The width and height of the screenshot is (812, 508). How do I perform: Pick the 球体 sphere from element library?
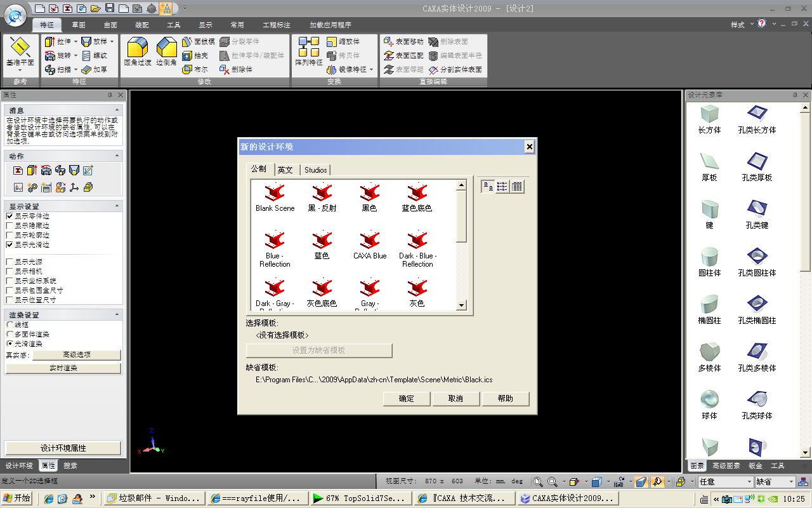(709, 405)
